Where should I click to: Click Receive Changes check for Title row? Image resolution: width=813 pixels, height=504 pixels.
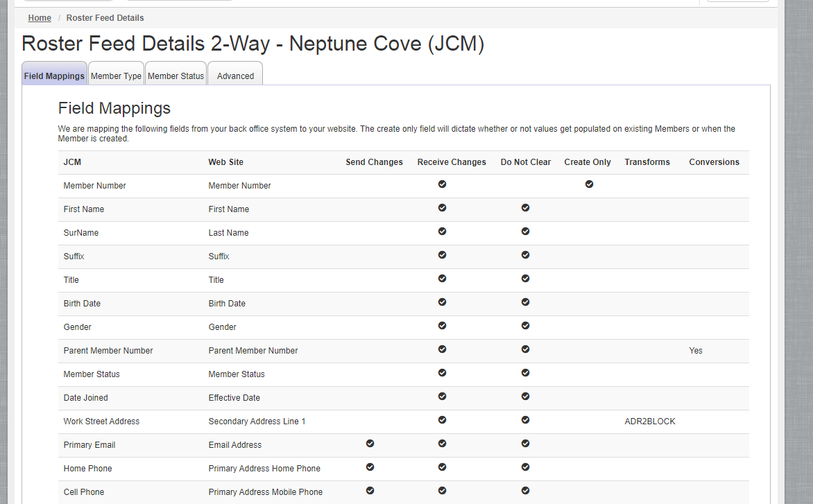[x=443, y=279]
